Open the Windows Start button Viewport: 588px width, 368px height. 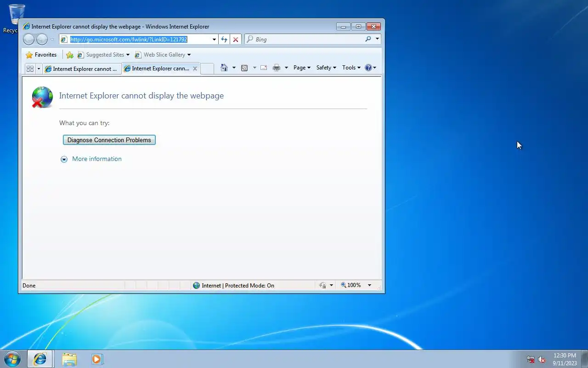coord(12,359)
